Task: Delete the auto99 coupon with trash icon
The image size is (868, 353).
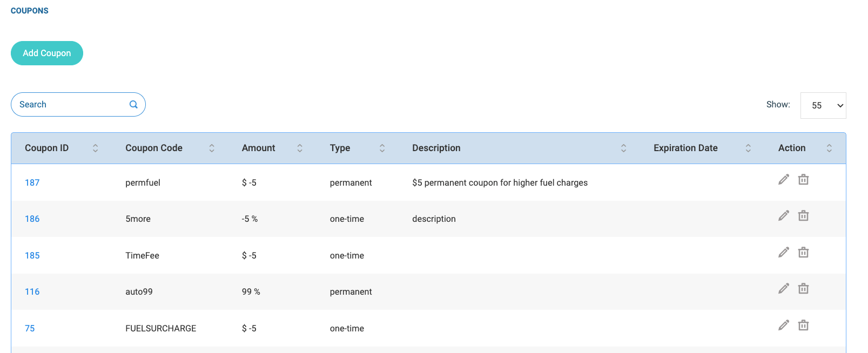Action: (804, 288)
